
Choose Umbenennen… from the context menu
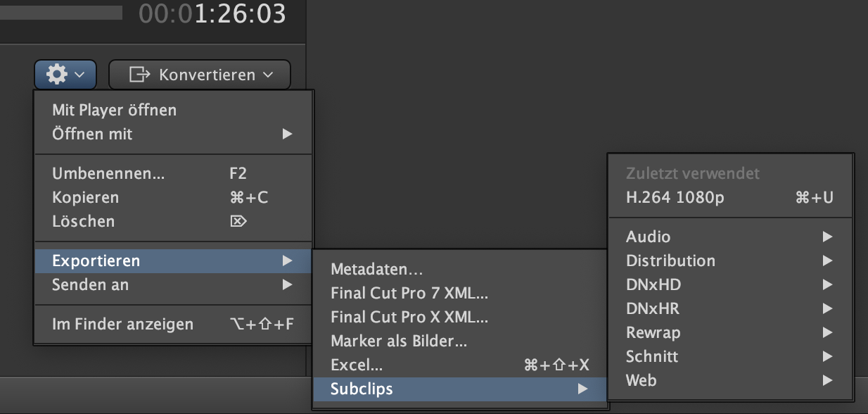pyautogui.click(x=173, y=173)
